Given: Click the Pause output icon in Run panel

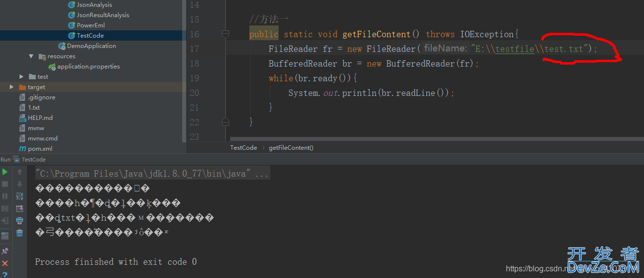Looking at the screenshot, I should coord(5,196).
